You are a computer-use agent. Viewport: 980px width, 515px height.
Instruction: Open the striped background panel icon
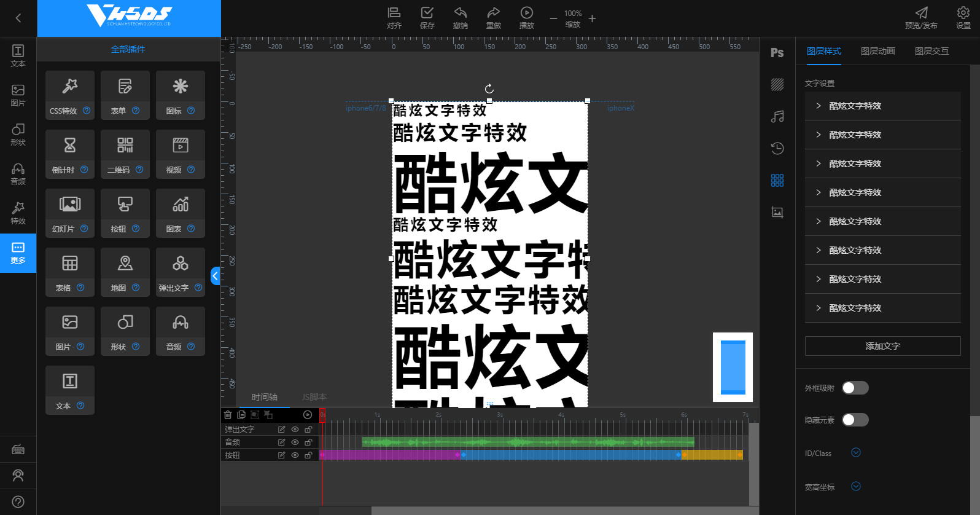click(x=777, y=84)
